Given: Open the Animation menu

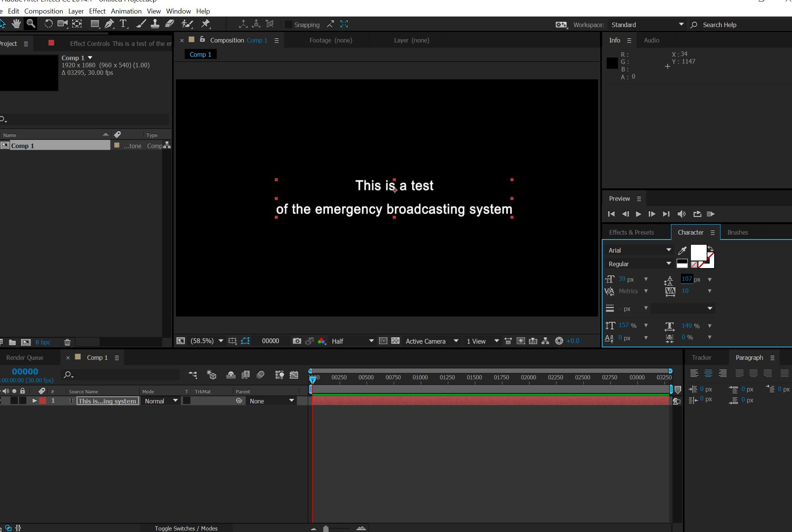Looking at the screenshot, I should coord(126,11).
